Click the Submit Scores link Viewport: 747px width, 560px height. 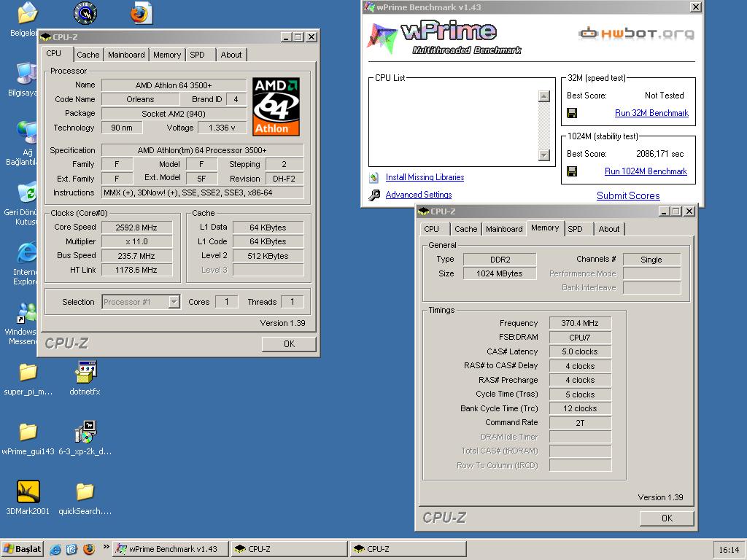click(x=628, y=195)
